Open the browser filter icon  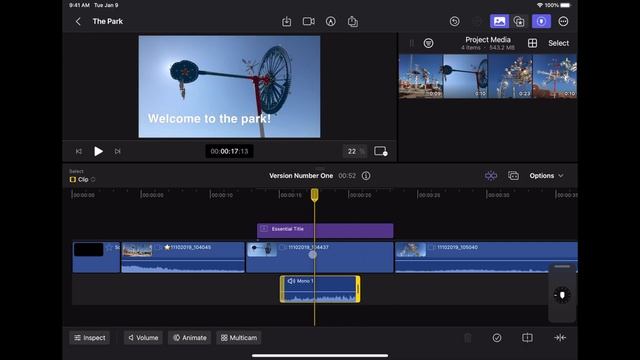(428, 43)
